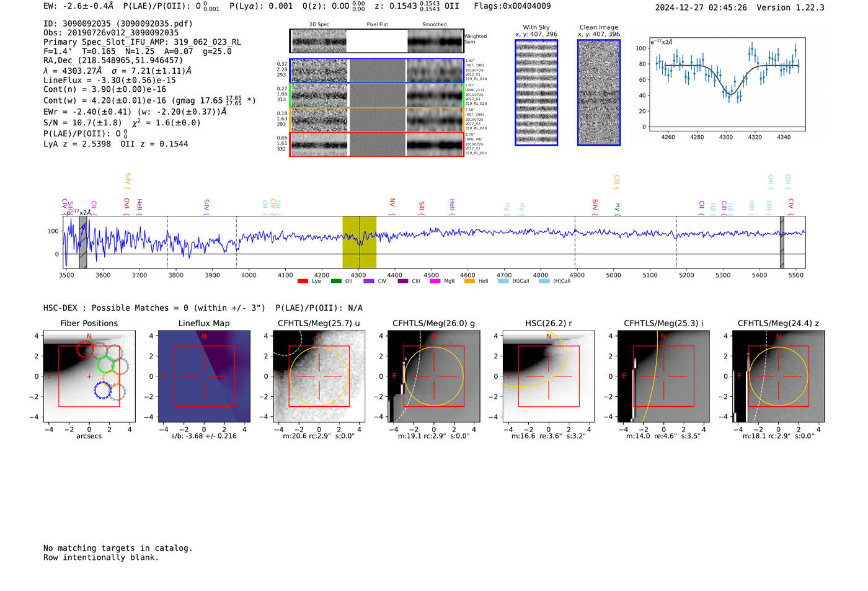
Task: Open the HSC(26.2) r band image
Action: 548,376
